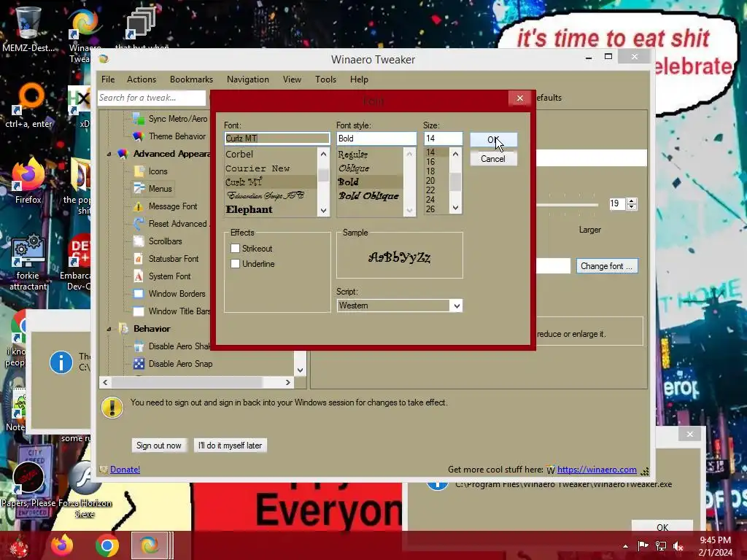The height and width of the screenshot is (560, 747).
Task: Confirm the Font dialog with OK
Action: (493, 139)
